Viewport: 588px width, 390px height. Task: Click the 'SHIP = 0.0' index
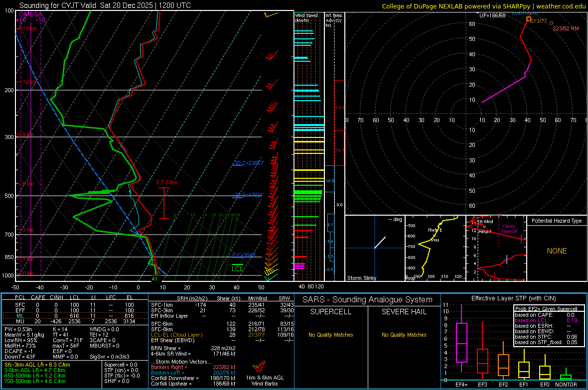tap(117, 382)
